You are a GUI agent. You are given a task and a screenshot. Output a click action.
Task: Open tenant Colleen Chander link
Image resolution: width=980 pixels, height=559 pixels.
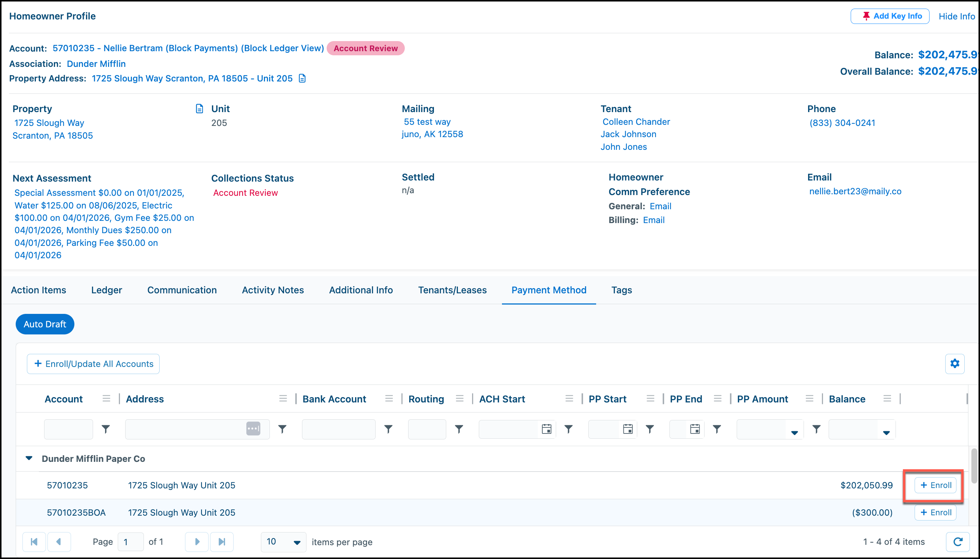point(636,122)
